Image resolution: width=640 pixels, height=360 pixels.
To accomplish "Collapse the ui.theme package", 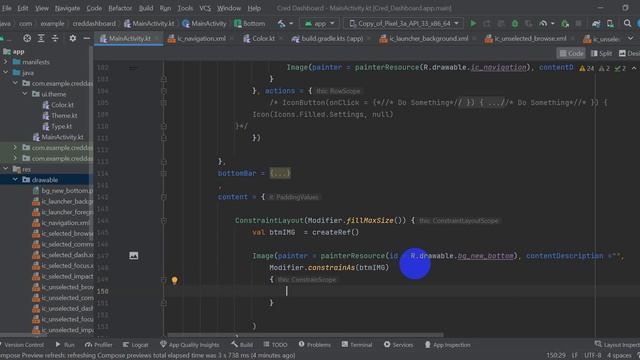I will (25, 94).
